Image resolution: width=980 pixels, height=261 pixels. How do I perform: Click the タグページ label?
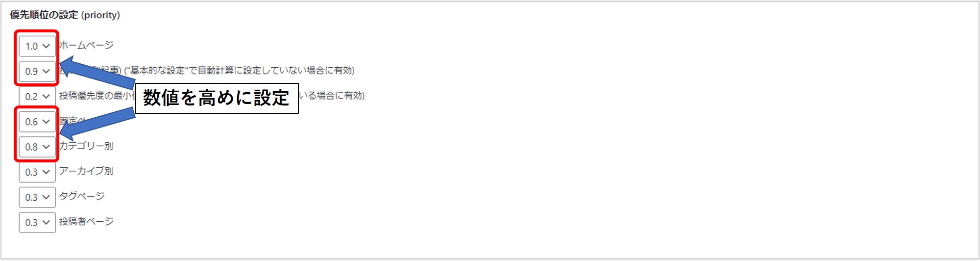click(x=82, y=196)
